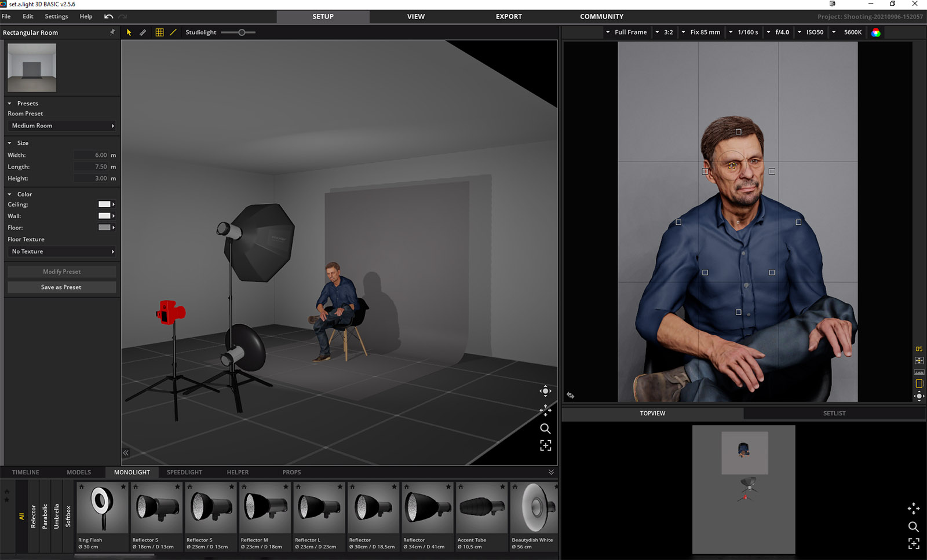Image resolution: width=927 pixels, height=560 pixels.
Task: Click the Save as Preset button
Action: [x=61, y=287]
